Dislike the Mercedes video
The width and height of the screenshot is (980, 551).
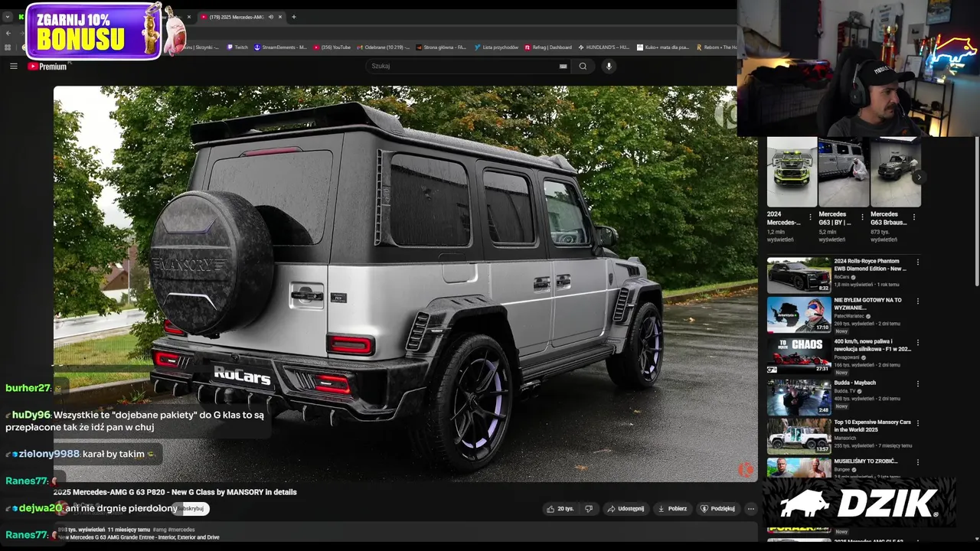(x=589, y=508)
